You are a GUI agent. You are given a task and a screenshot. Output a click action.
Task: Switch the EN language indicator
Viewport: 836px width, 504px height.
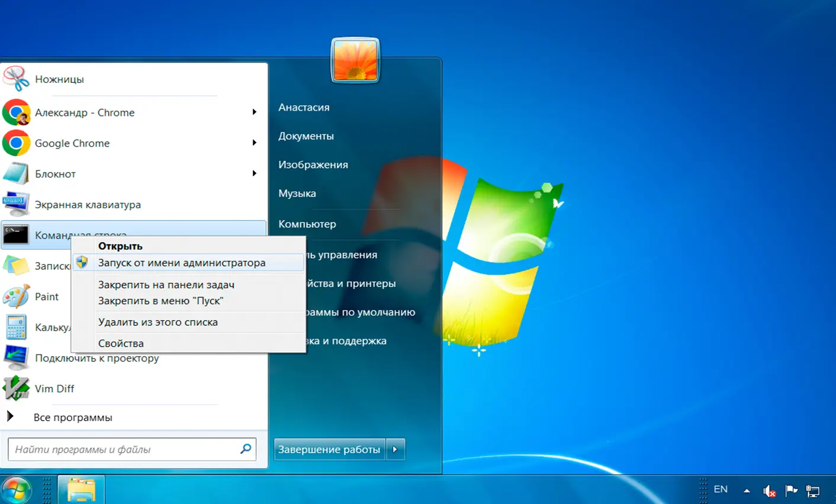pos(721,489)
